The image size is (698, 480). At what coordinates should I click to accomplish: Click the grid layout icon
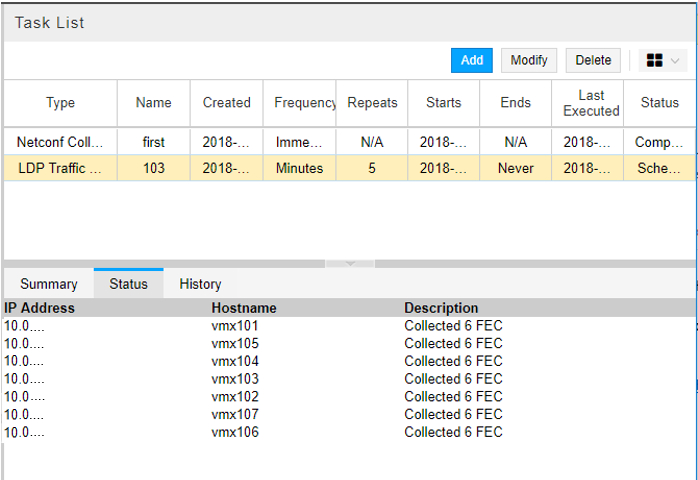click(x=655, y=61)
